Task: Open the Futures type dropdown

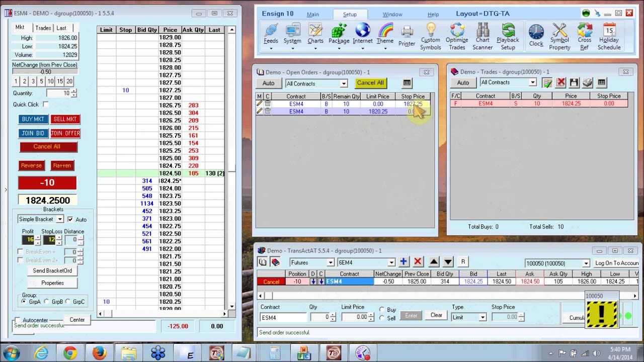Action: (331, 262)
